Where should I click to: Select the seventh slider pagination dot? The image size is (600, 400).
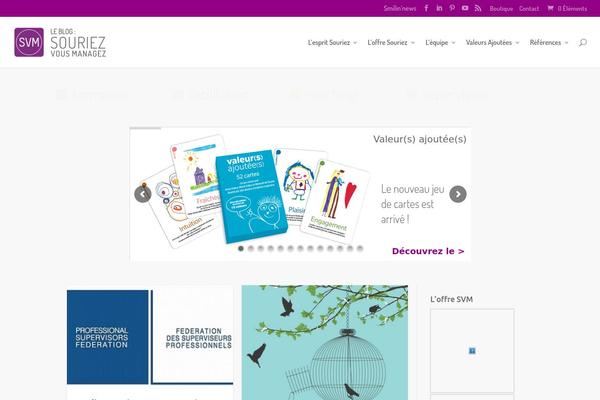tap(300, 248)
